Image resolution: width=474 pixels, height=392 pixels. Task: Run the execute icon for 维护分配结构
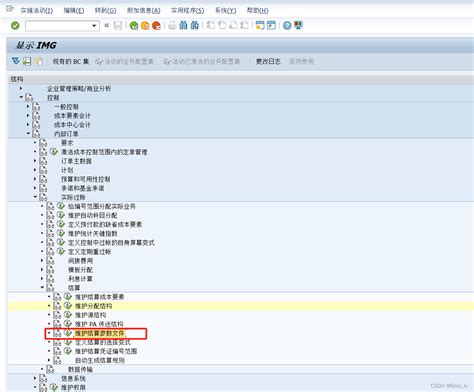(x=68, y=305)
